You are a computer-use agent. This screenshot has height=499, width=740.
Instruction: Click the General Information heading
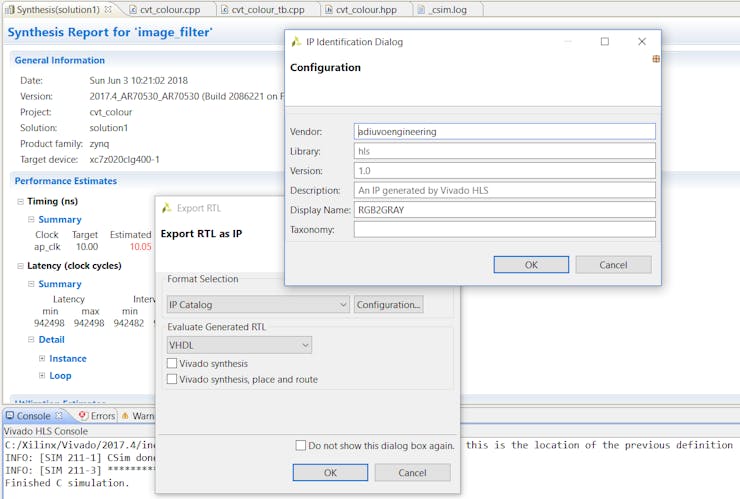[x=59, y=60]
